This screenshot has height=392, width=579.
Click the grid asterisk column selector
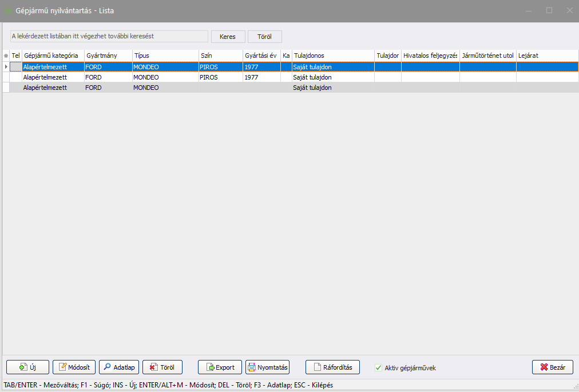tap(6, 56)
